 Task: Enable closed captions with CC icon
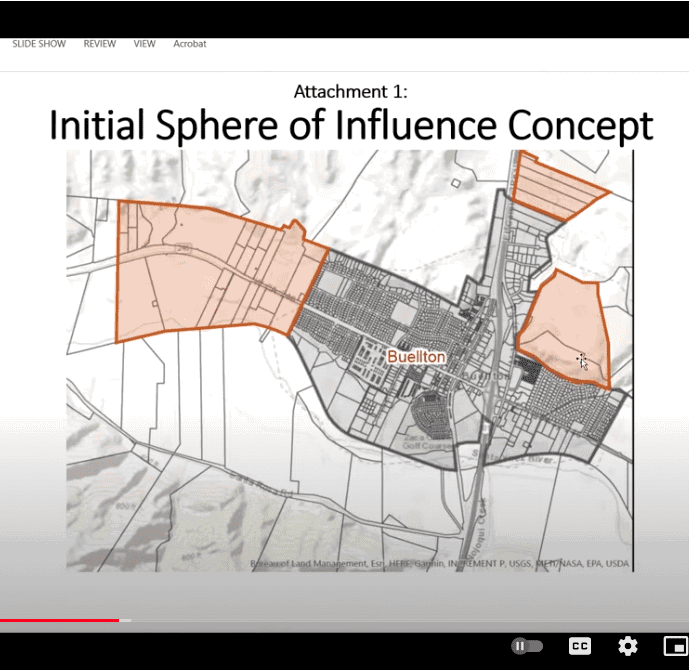point(580,646)
